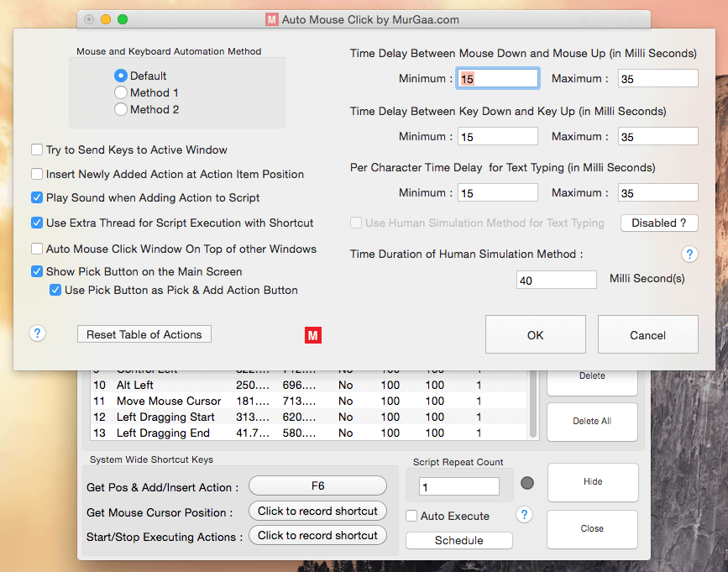
Task: Open the Schedule button
Action: coord(459,540)
